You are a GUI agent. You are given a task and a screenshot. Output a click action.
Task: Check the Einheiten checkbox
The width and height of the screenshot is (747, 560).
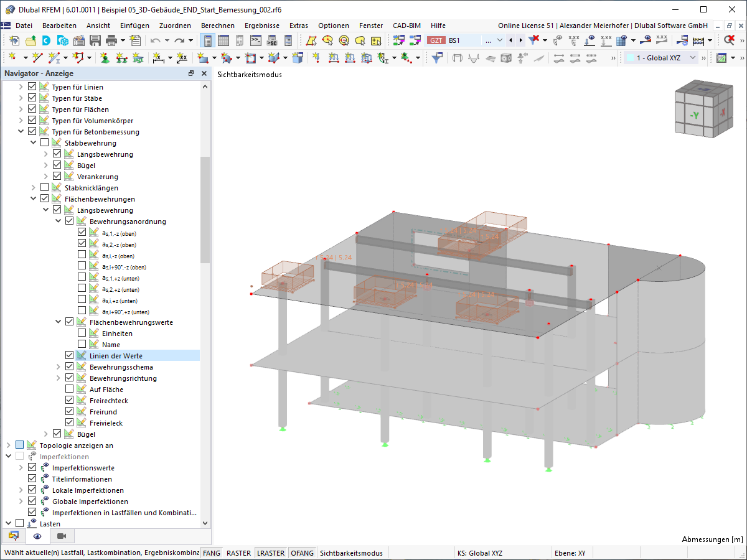82,334
